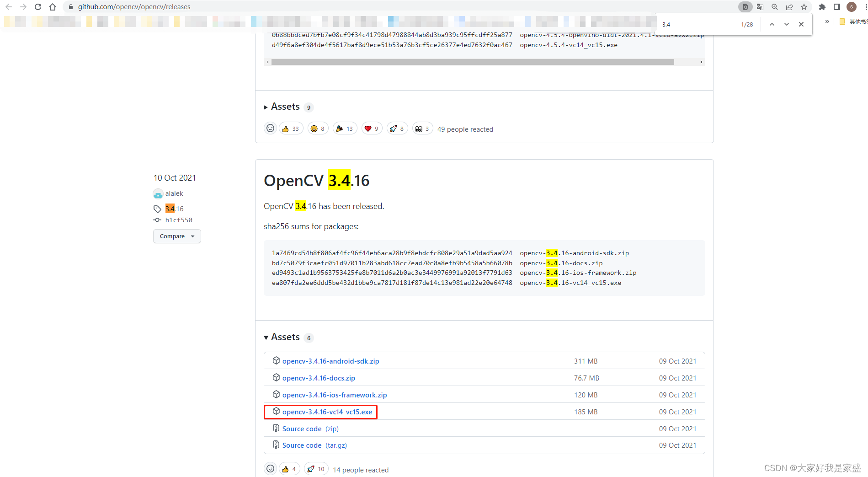
Task: Open the browser home page
Action: click(53, 7)
